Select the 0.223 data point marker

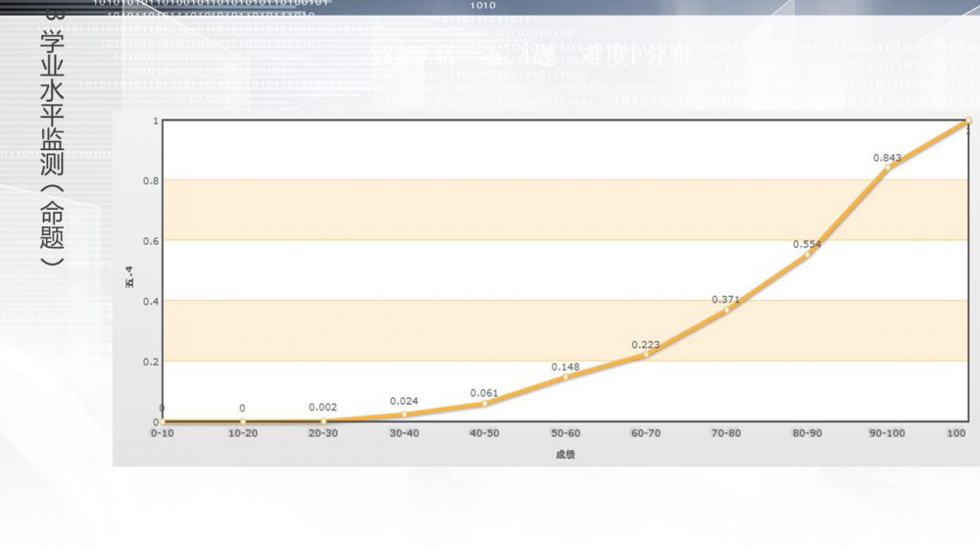(646, 354)
